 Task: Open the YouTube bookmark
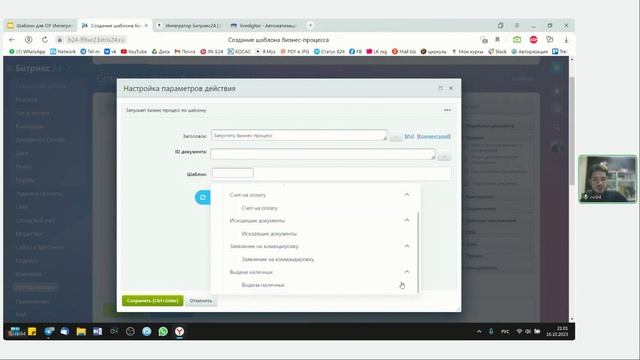(134, 51)
